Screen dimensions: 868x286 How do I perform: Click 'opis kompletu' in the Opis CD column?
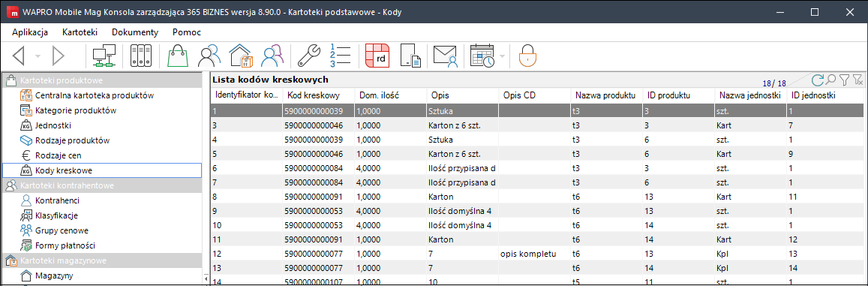(527, 254)
